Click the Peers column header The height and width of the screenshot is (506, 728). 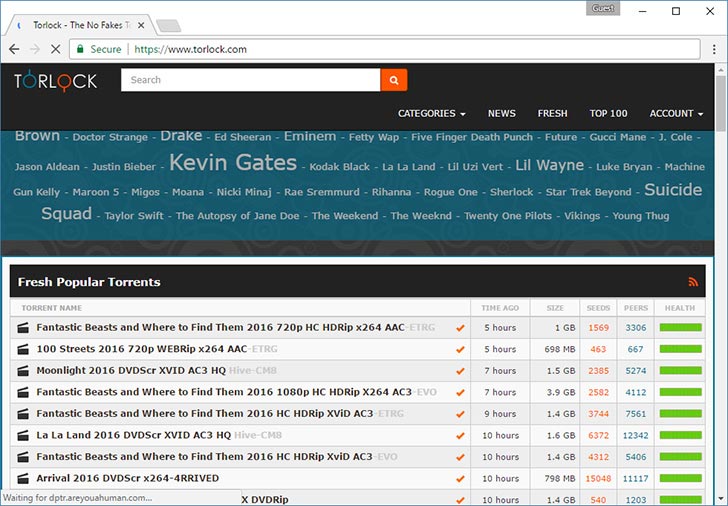[x=636, y=308]
